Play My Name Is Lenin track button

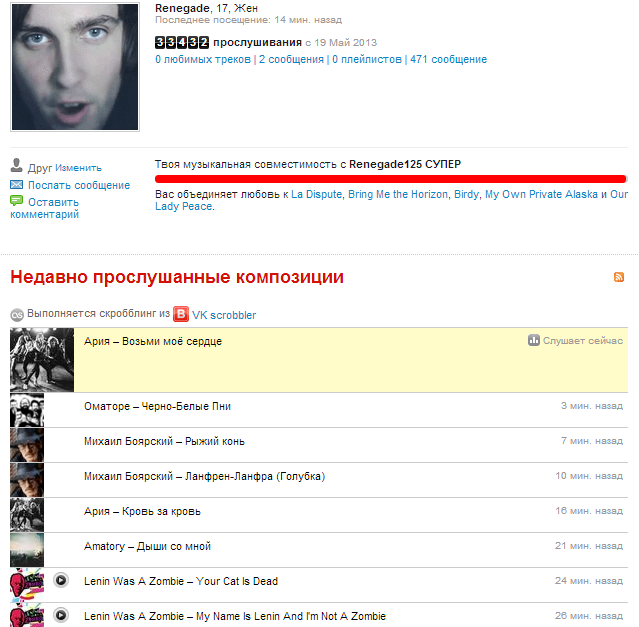(x=61, y=615)
